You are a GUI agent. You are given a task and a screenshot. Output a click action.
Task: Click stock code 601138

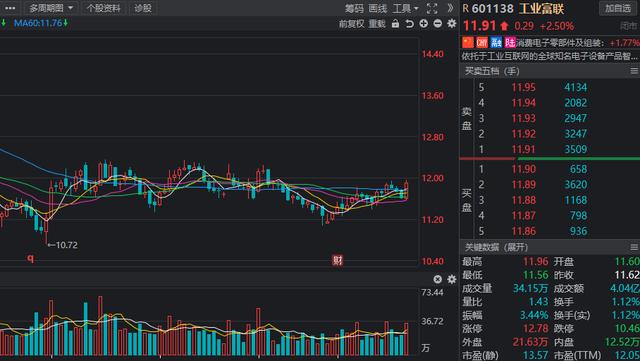[492, 9]
